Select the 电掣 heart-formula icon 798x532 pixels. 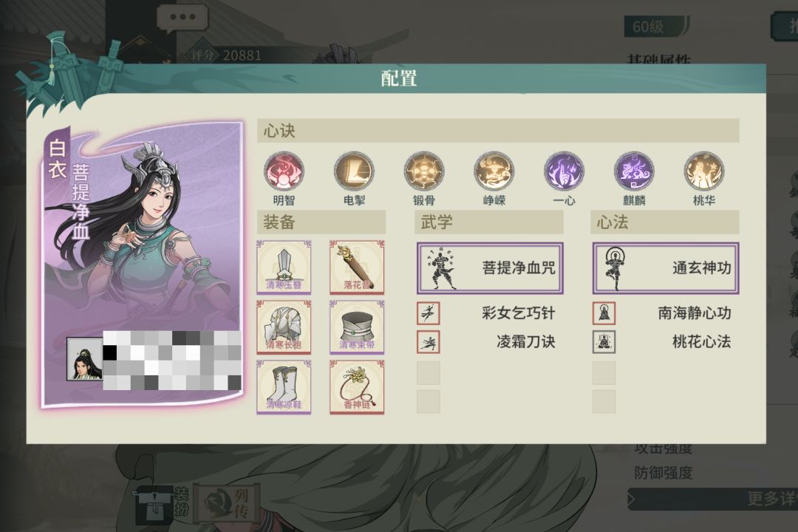(x=354, y=171)
